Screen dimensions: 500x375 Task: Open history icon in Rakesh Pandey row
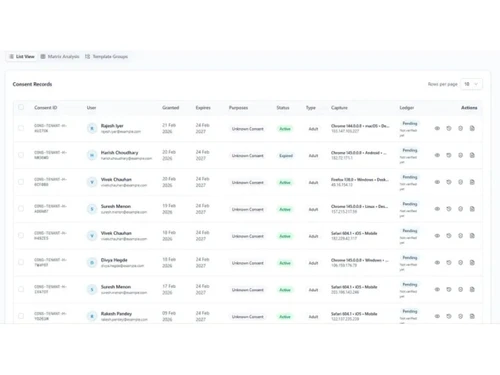(449, 316)
